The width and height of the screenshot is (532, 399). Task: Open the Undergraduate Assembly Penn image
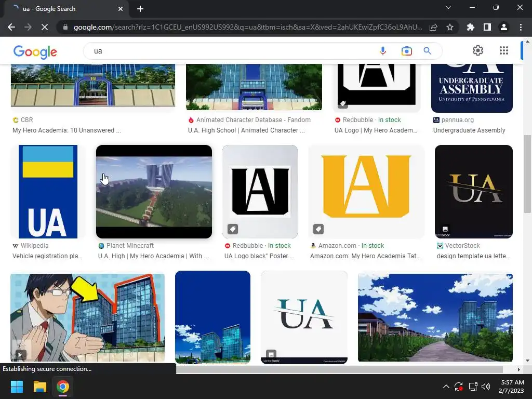coord(472,88)
